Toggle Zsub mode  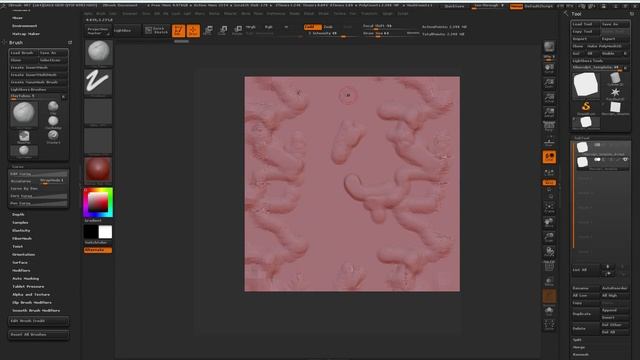click(328, 27)
